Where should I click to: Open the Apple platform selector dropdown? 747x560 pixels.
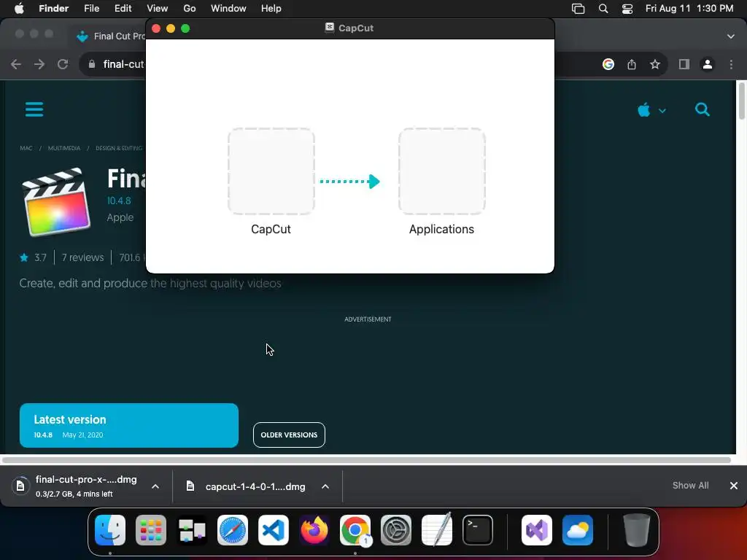click(x=651, y=110)
